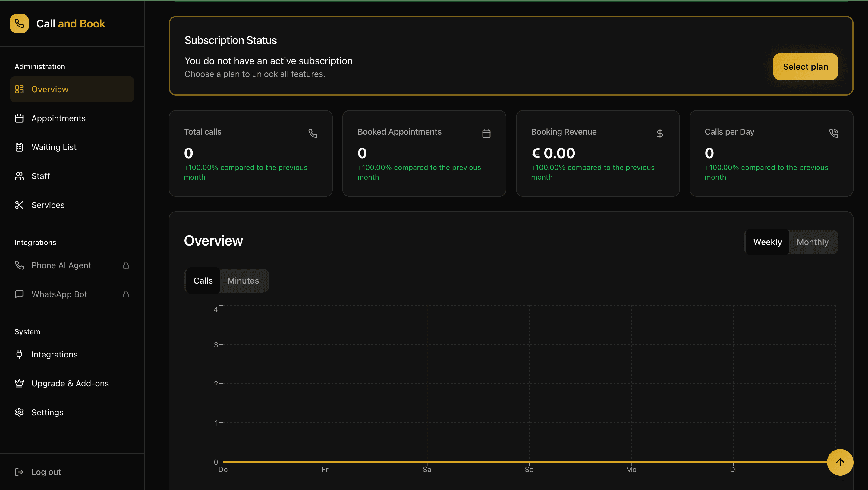The image size is (868, 490).
Task: Open Appointments via the calendar icon
Action: (x=19, y=118)
